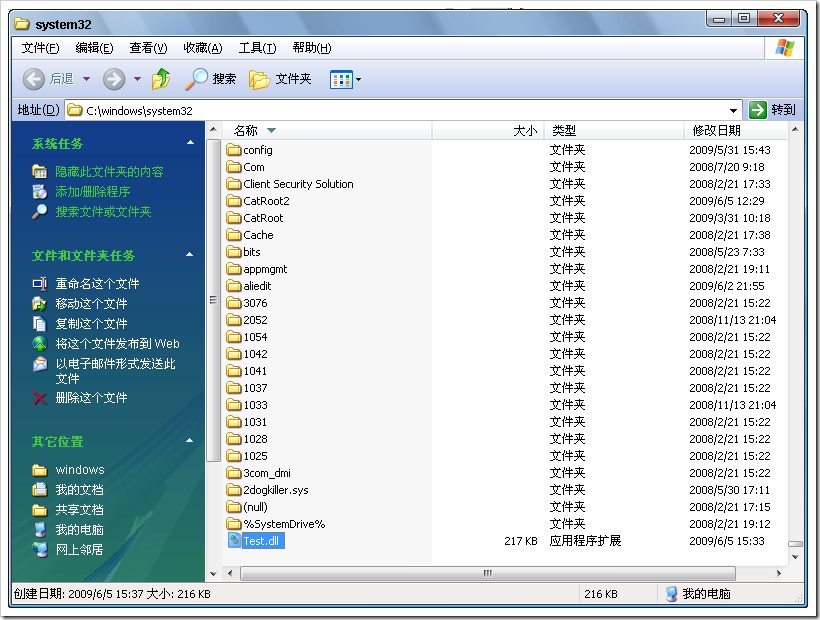
Task: Expand the address bar dropdown
Action: coord(733,110)
